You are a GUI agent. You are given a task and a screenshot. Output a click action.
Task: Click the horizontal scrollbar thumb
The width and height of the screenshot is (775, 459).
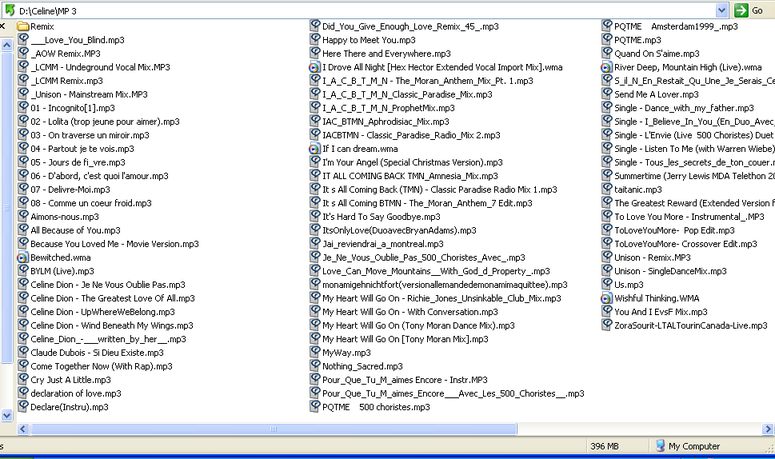tap(273, 429)
